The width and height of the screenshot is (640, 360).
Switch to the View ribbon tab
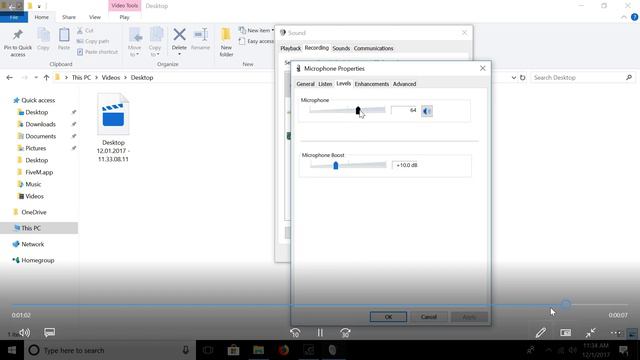[x=95, y=17]
